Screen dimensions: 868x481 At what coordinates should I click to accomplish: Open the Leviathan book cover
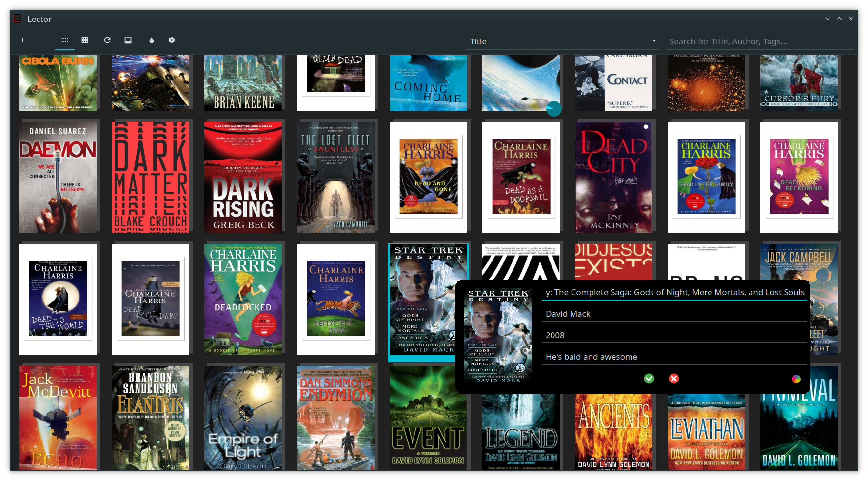(x=706, y=432)
